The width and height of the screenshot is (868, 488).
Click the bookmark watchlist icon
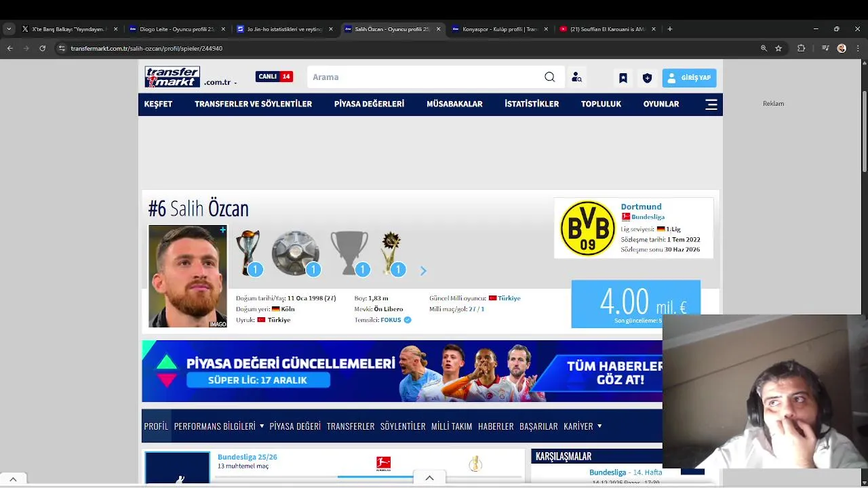[x=623, y=78]
